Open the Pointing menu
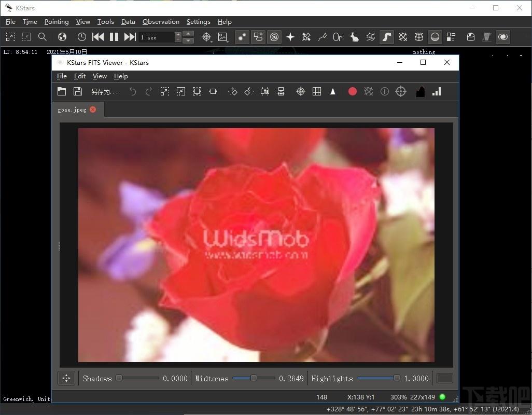Screen dimensions: 532x415 (57, 22)
